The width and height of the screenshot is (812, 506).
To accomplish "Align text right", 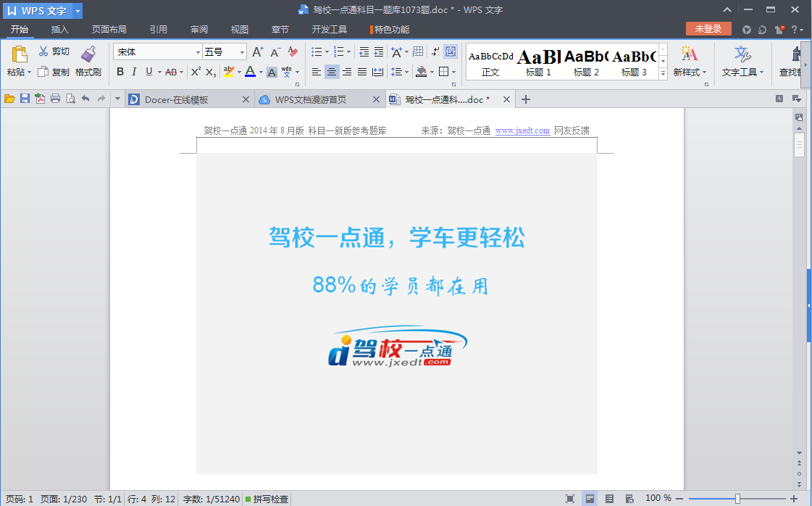I will tap(347, 72).
